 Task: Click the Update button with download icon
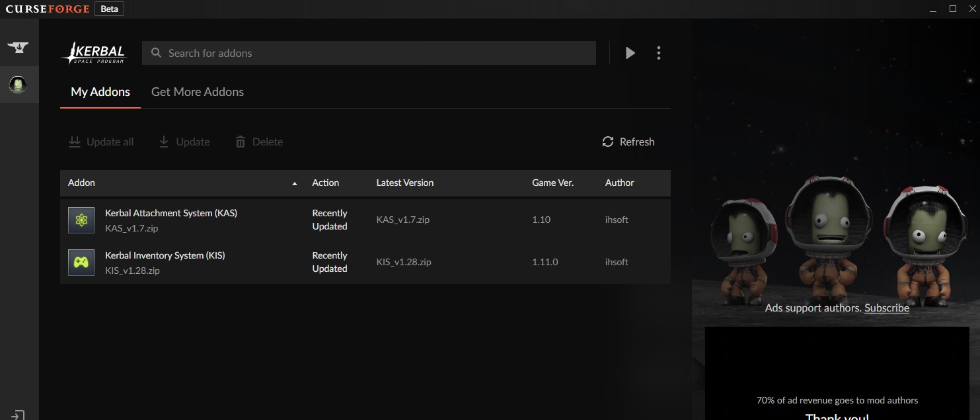[x=184, y=142]
